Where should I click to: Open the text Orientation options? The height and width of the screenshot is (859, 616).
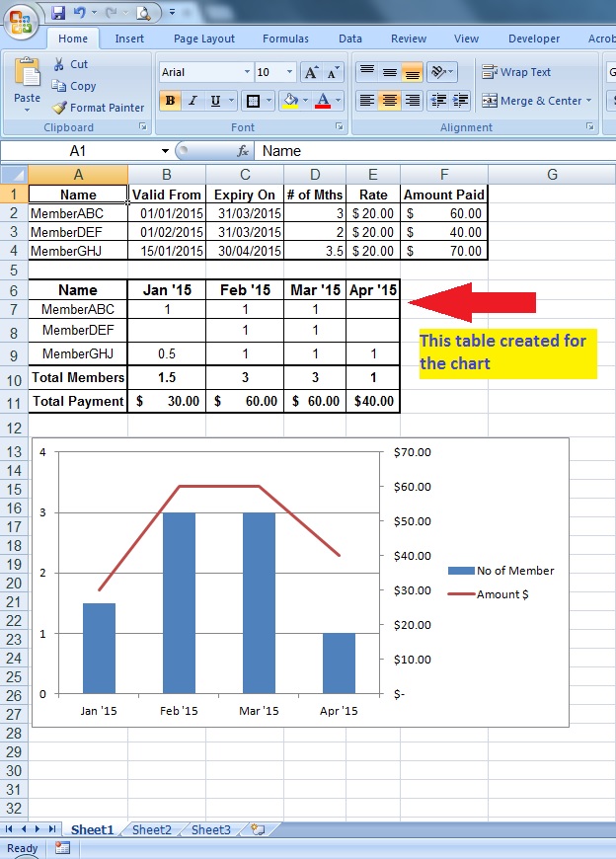441,72
